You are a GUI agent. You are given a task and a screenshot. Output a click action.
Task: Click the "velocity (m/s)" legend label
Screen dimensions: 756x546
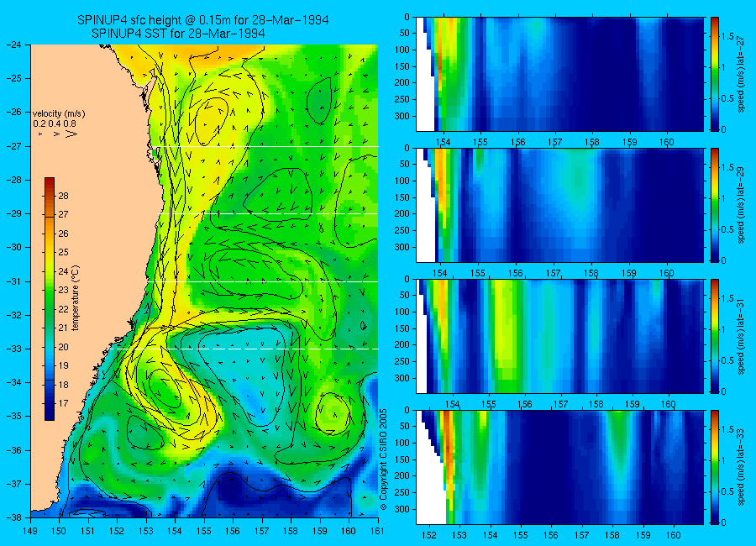pyautogui.click(x=59, y=114)
